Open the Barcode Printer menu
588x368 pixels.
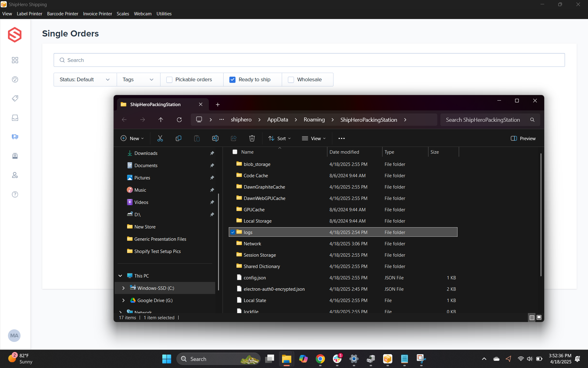click(62, 14)
